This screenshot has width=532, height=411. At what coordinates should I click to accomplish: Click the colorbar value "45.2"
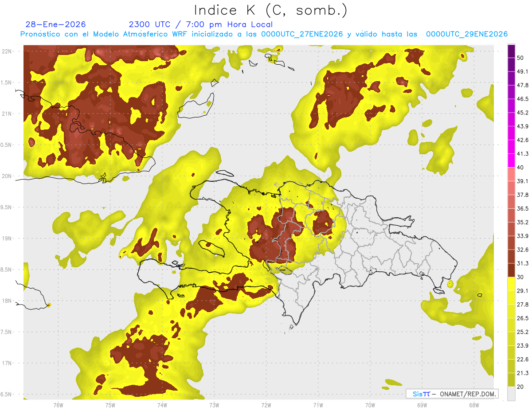523,113
